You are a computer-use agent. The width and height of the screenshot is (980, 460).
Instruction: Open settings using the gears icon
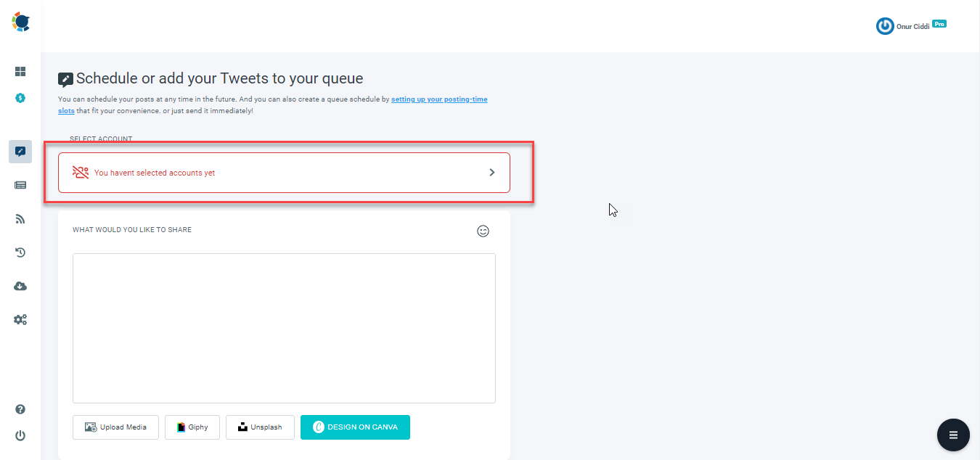point(20,319)
